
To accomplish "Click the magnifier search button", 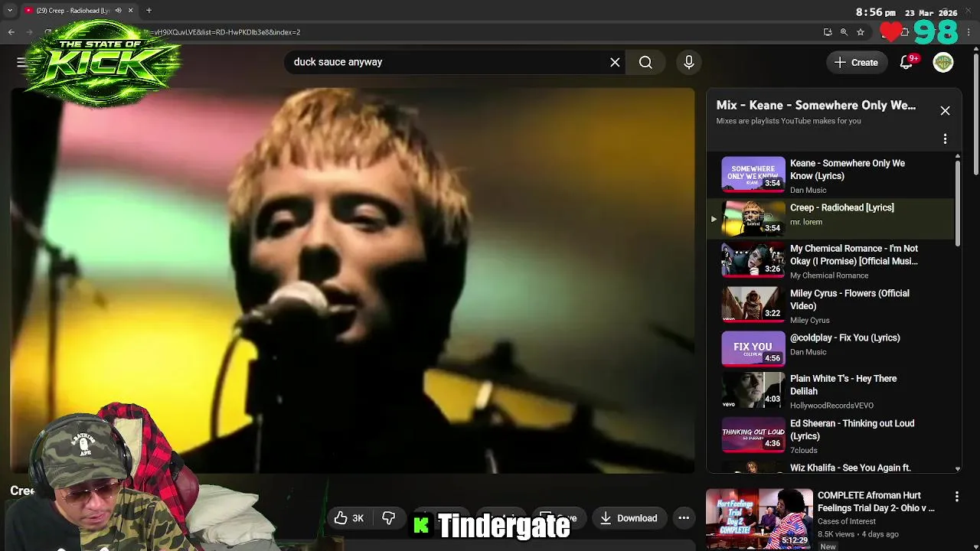I will 645,62.
